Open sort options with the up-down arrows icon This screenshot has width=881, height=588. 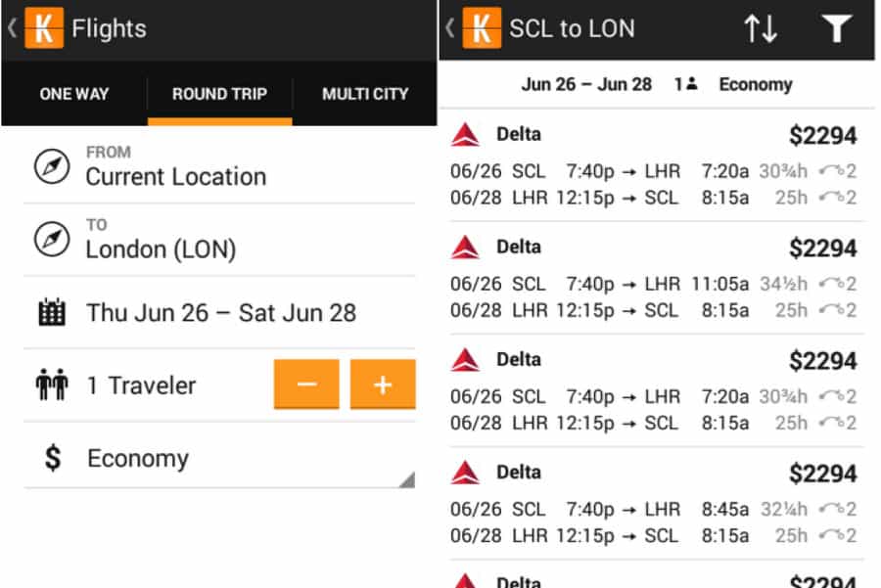coord(761,28)
